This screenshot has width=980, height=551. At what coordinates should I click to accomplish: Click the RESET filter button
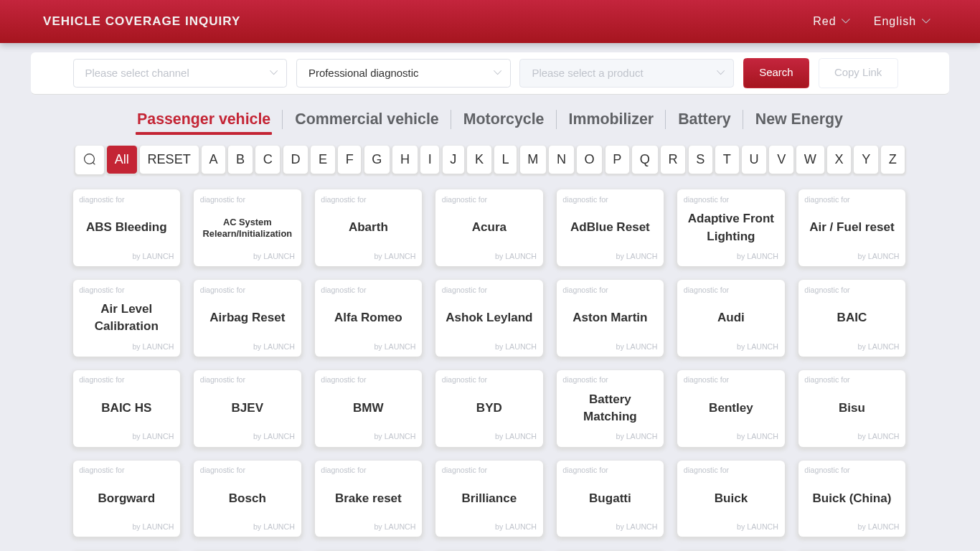(x=169, y=159)
